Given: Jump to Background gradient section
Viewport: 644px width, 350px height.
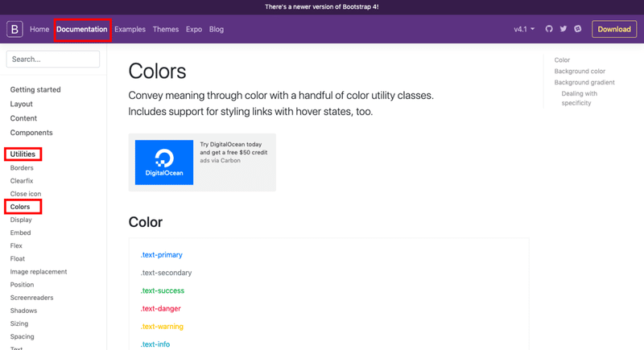Looking at the screenshot, I should pos(584,82).
